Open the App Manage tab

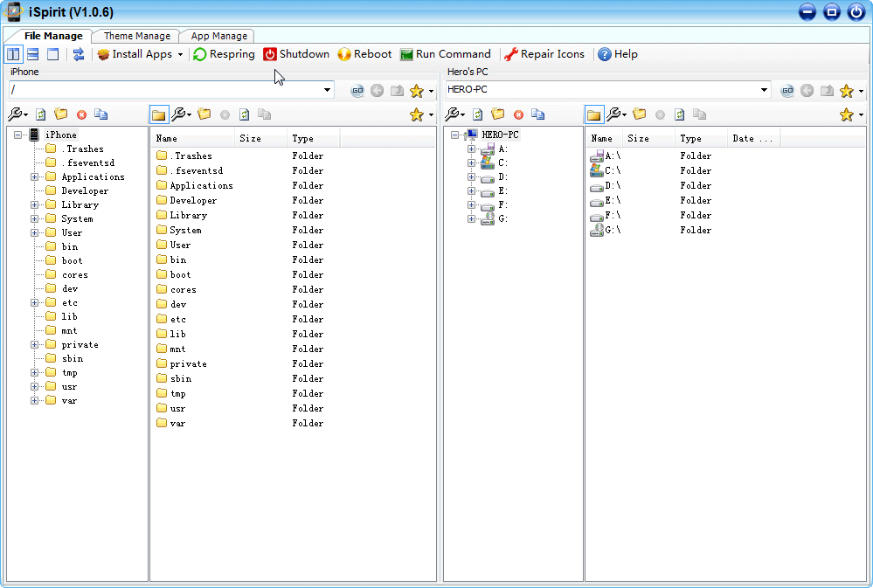[x=218, y=36]
